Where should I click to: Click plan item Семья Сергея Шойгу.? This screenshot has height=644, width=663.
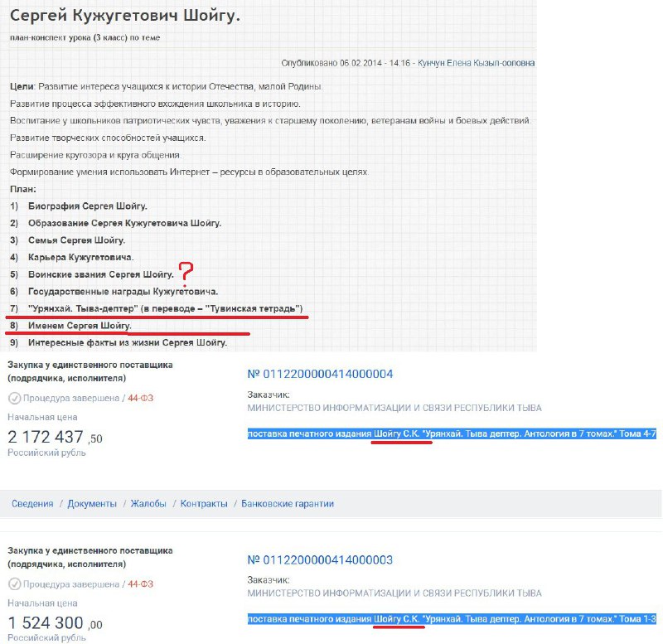click(76, 240)
